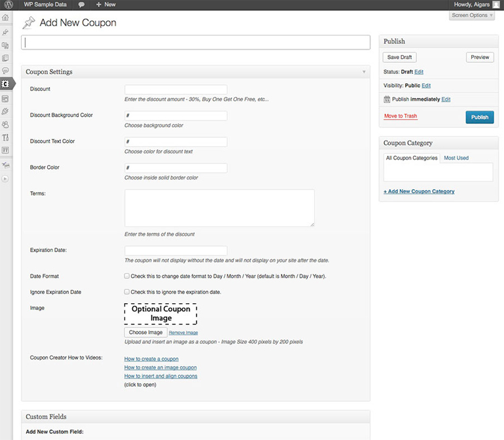This screenshot has height=440, width=504.
Task: Click the comments bubble in admin bar
Action: tap(81, 5)
